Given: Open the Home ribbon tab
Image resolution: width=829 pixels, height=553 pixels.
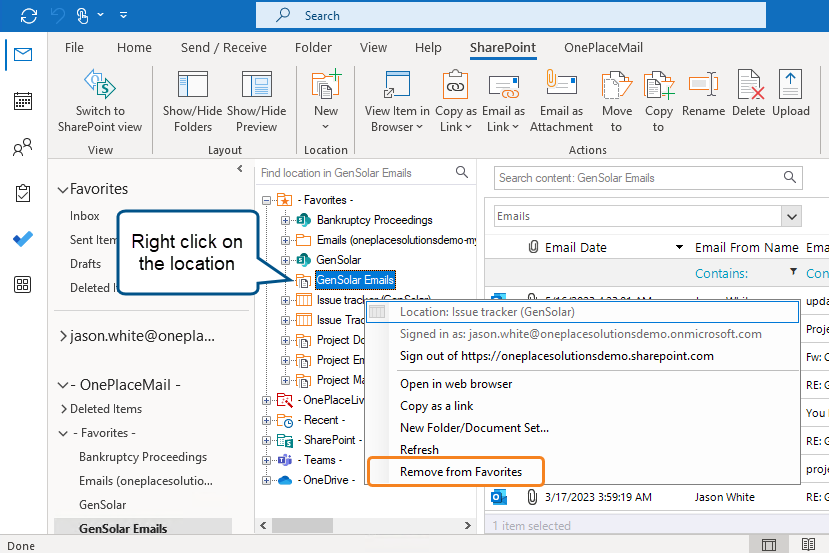Looking at the screenshot, I should [134, 48].
